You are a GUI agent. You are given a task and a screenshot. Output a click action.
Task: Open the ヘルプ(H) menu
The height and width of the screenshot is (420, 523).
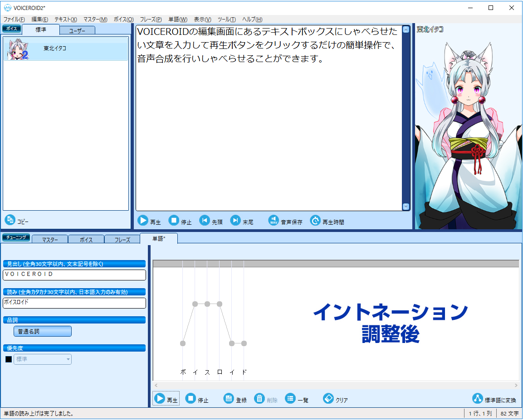252,19
